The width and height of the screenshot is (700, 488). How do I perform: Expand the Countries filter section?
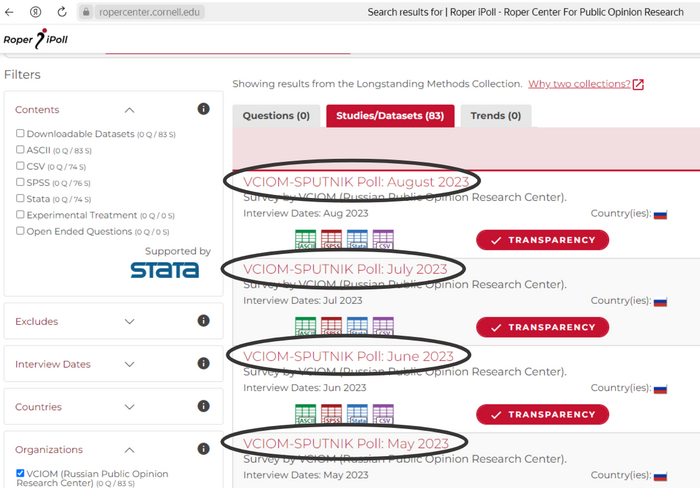pos(129,407)
